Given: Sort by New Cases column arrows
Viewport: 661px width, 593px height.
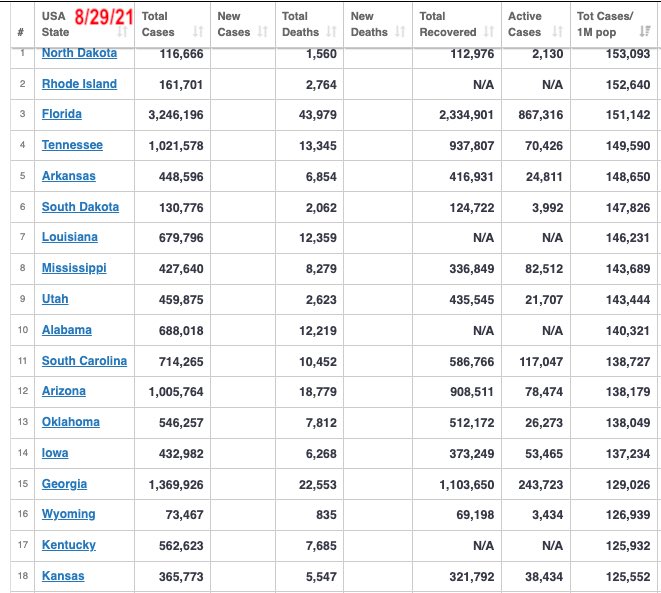Looking at the screenshot, I should pyautogui.click(x=263, y=32).
